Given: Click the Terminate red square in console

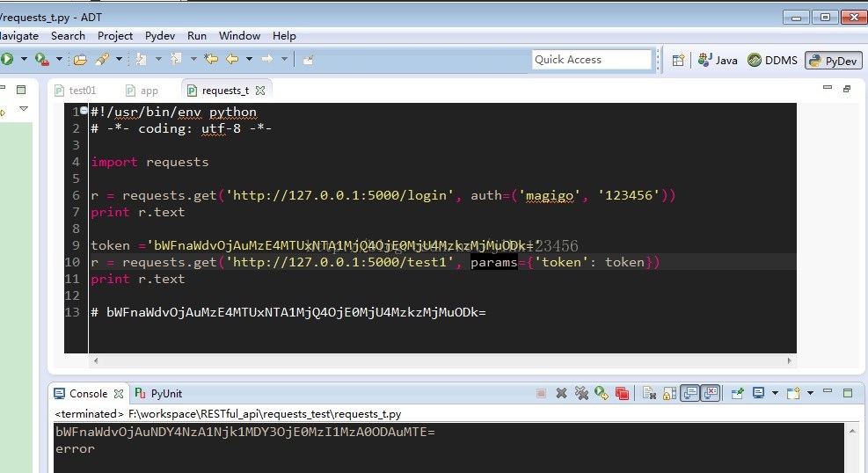Looking at the screenshot, I should 541,393.
